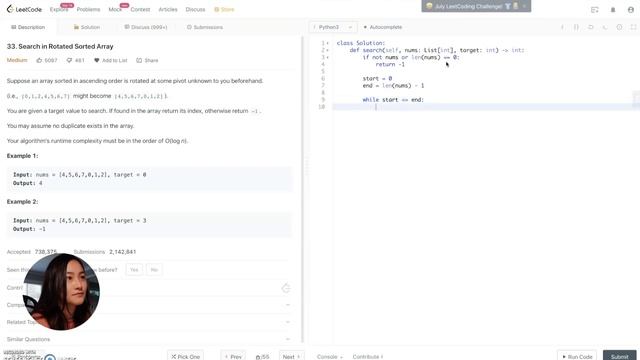The image size is (640, 360).
Task: Expand the Related Topics section
Action: [x=149, y=322]
